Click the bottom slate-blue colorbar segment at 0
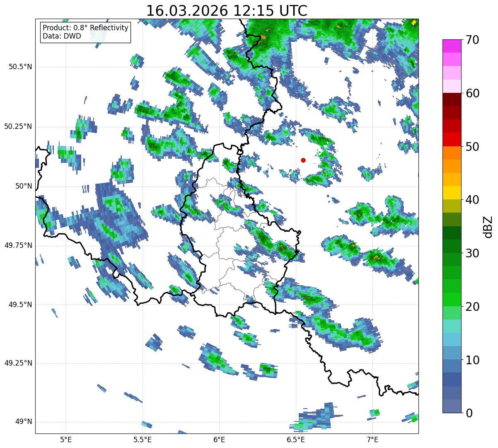The height and width of the screenshot is (448, 498). coord(451,406)
